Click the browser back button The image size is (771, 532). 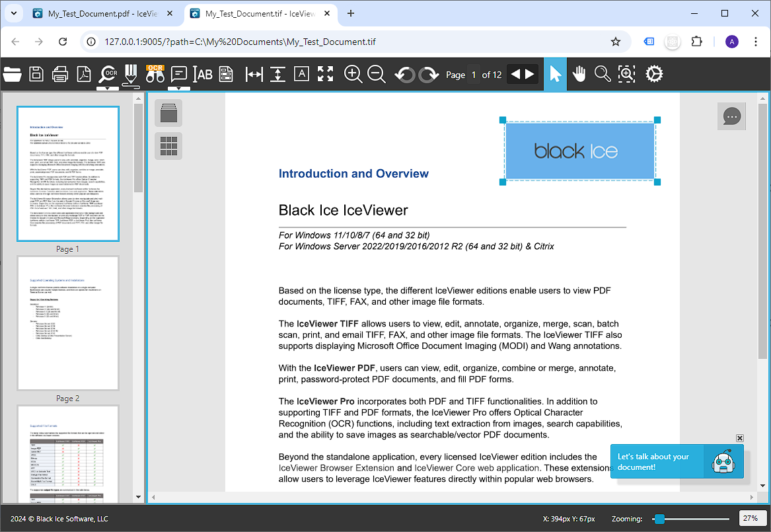coord(15,42)
